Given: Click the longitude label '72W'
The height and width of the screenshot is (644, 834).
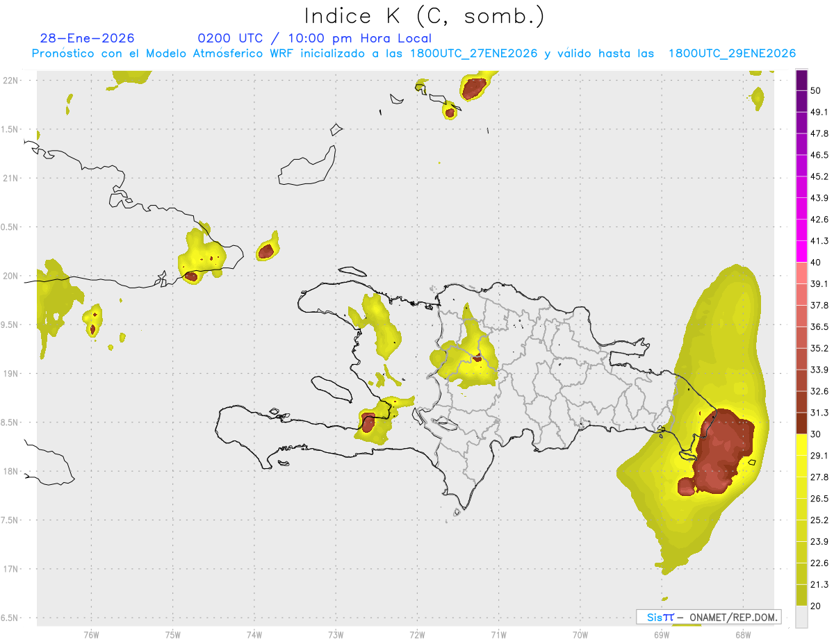Looking at the screenshot, I should pyautogui.click(x=418, y=634).
